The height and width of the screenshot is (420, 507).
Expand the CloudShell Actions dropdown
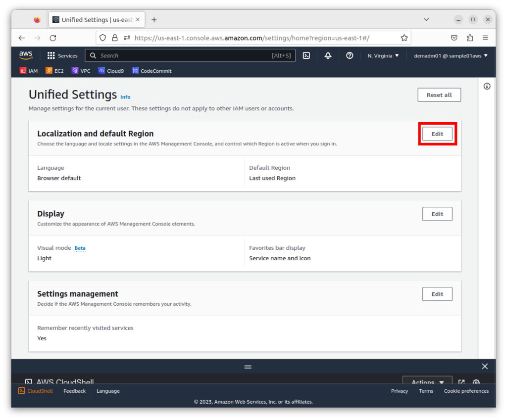(x=427, y=382)
